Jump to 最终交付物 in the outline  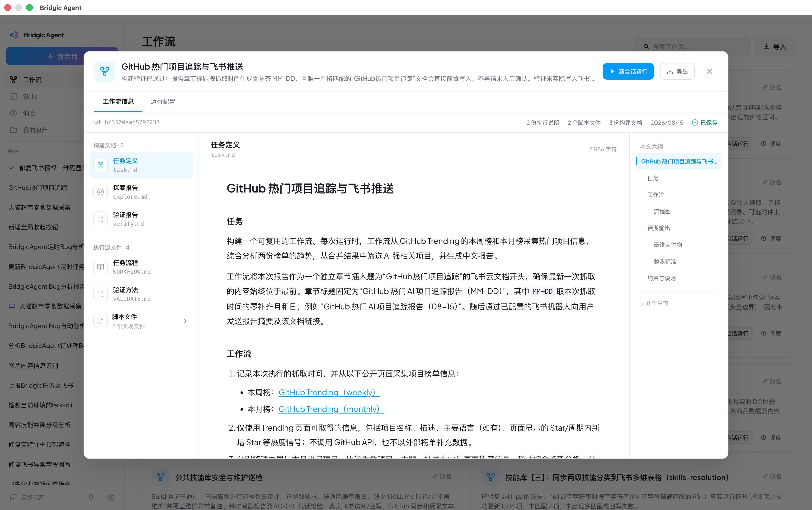[667, 245]
